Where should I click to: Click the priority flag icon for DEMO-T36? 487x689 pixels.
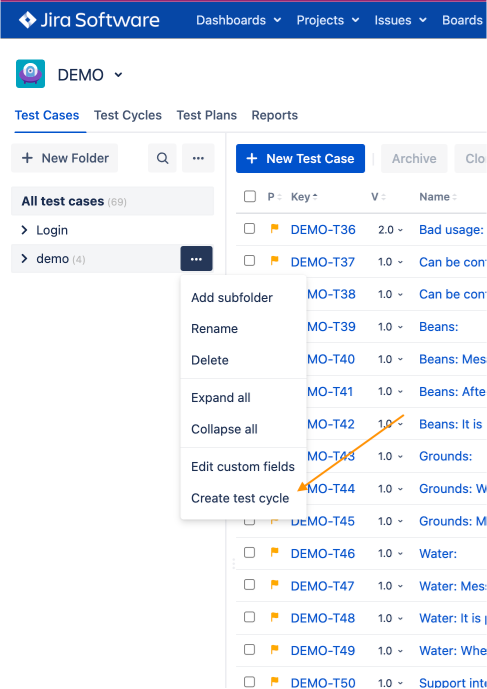coord(275,228)
